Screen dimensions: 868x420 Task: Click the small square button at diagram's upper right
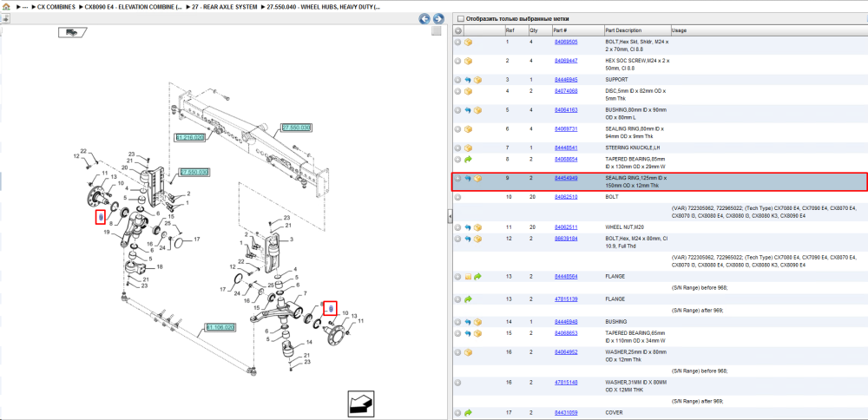point(437,31)
